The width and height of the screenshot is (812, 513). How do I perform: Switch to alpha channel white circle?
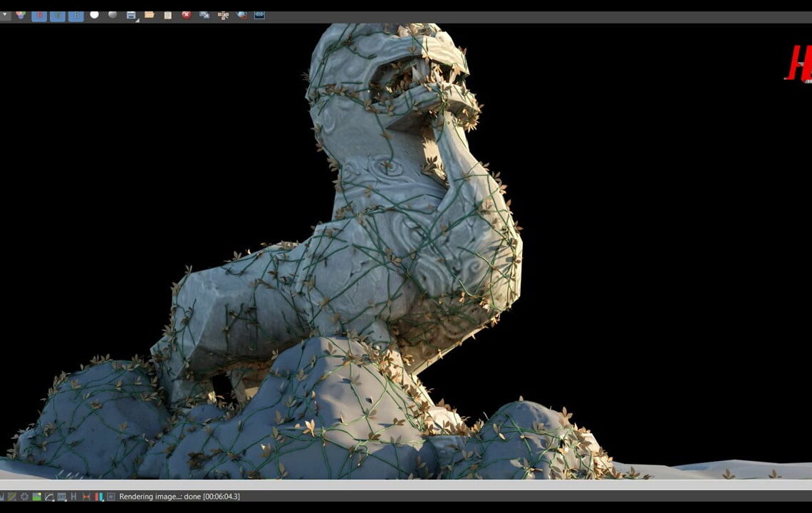coord(94,14)
